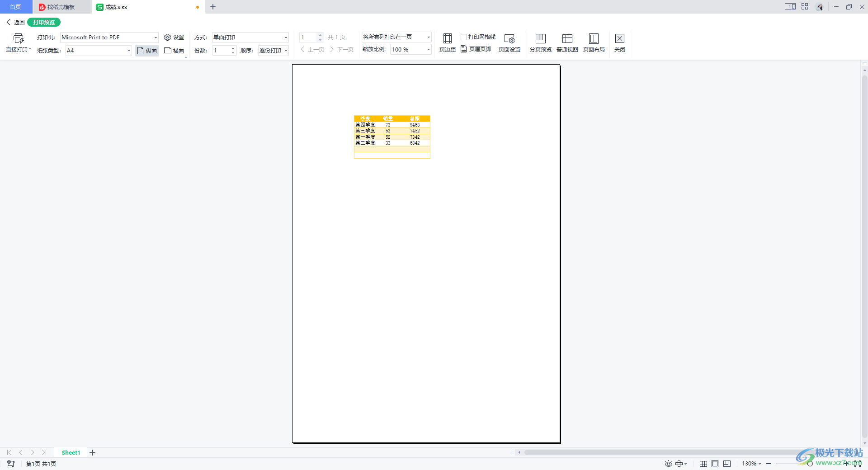This screenshot has width=868, height=470.
Task: Expand the print options dialog launcher
Action: pyautogui.click(x=186, y=57)
